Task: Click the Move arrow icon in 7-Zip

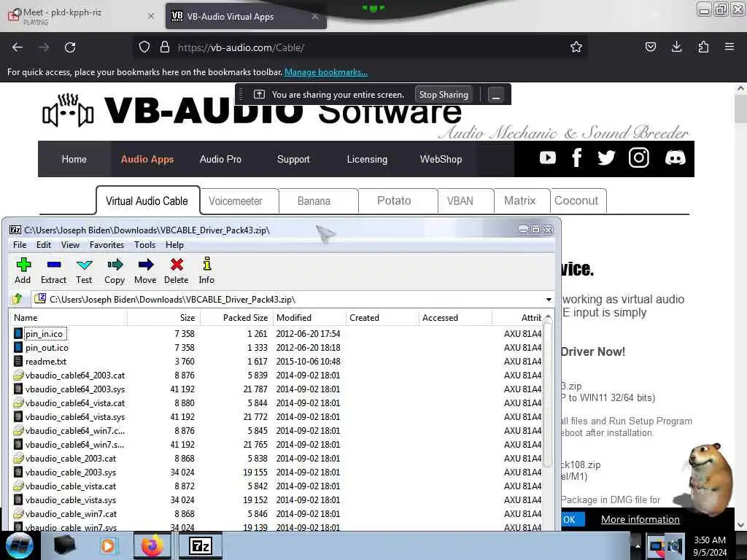Action: [x=145, y=271]
